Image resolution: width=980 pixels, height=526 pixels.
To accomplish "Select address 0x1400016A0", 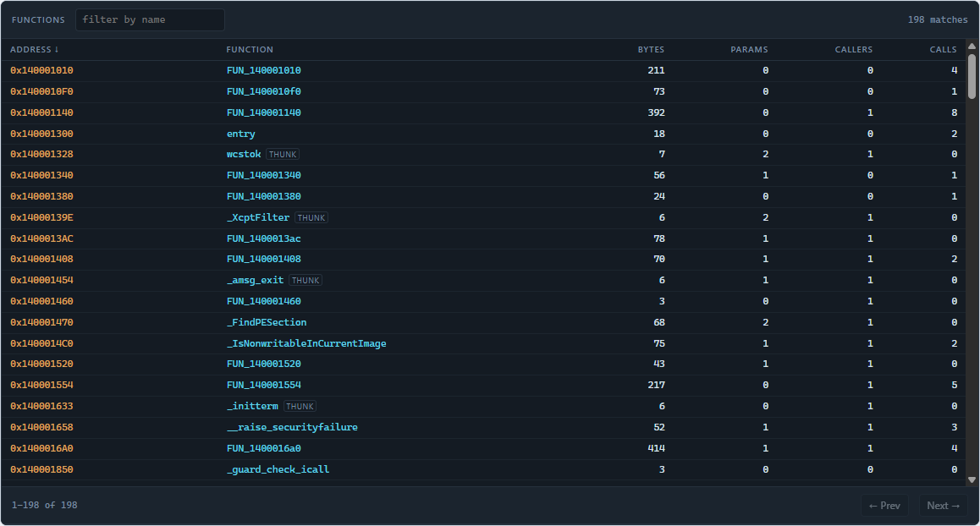I will click(x=41, y=448).
